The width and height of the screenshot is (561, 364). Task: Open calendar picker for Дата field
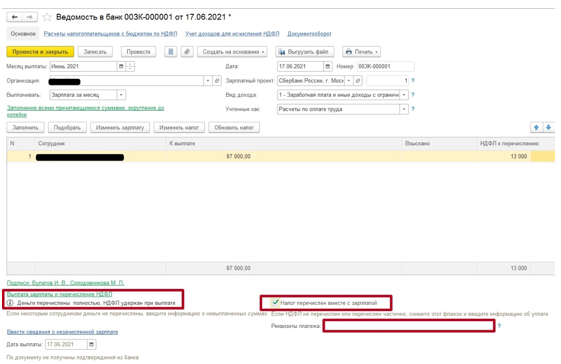328,67
